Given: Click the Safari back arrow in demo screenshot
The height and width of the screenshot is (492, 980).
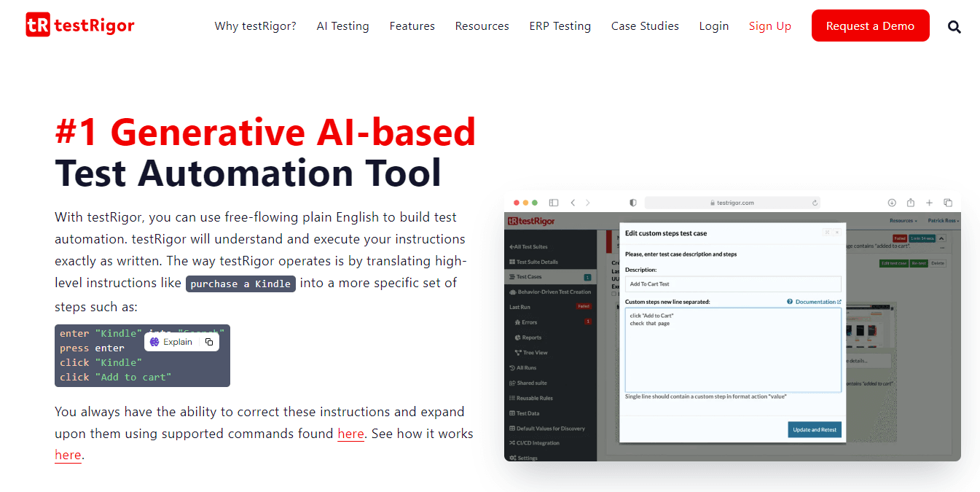Looking at the screenshot, I should [x=573, y=203].
